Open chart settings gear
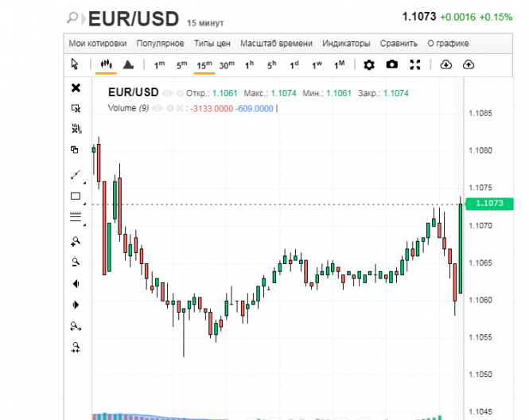The image size is (529, 420). [x=369, y=64]
